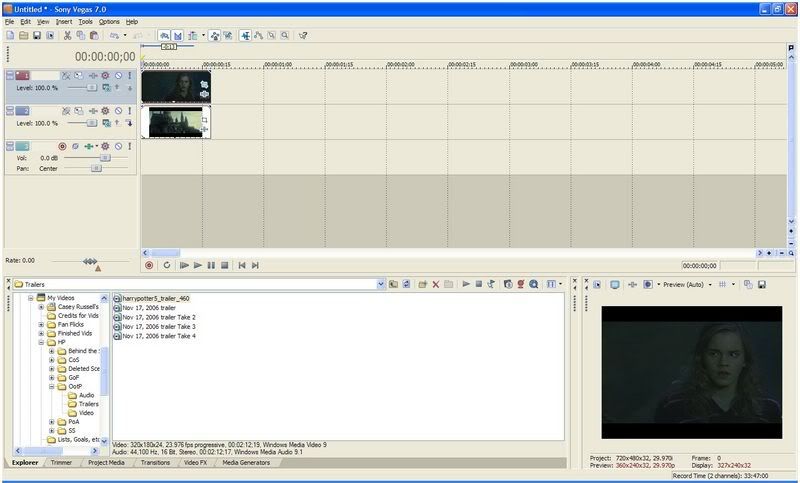Screen dimensions: 800x483
Task: Switch to the Media Generators tab
Action: point(246,463)
